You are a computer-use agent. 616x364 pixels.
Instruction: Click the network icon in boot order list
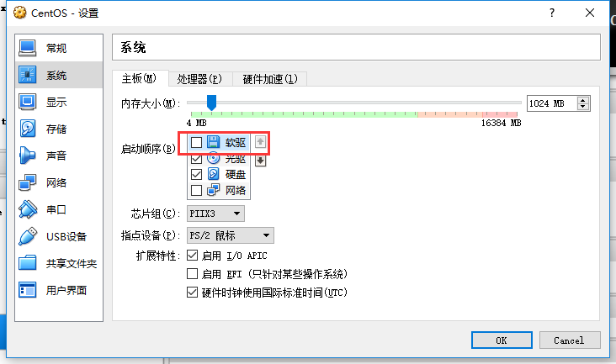[213, 190]
